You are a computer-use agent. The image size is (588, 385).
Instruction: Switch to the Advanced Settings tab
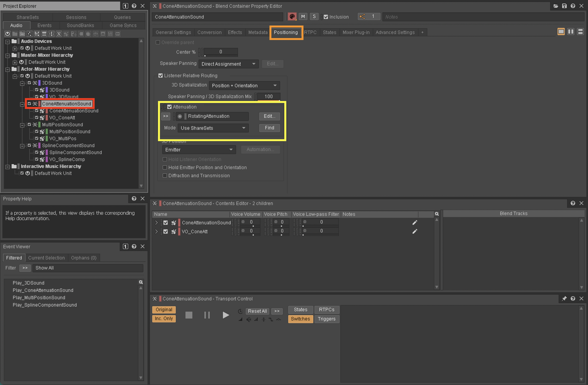click(395, 32)
